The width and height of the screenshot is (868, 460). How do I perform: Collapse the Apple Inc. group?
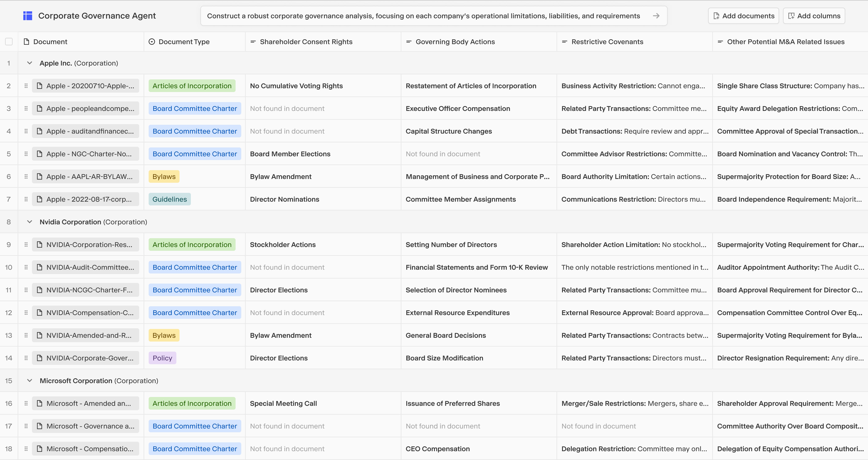point(29,63)
